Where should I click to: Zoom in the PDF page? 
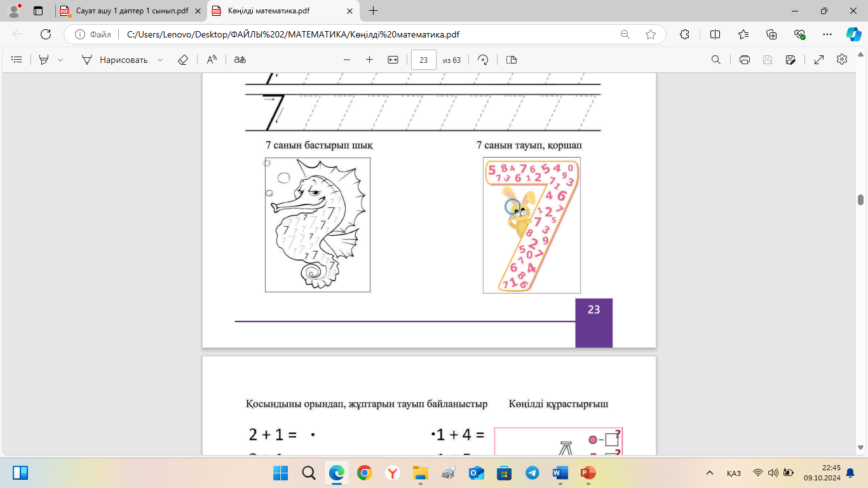(369, 60)
